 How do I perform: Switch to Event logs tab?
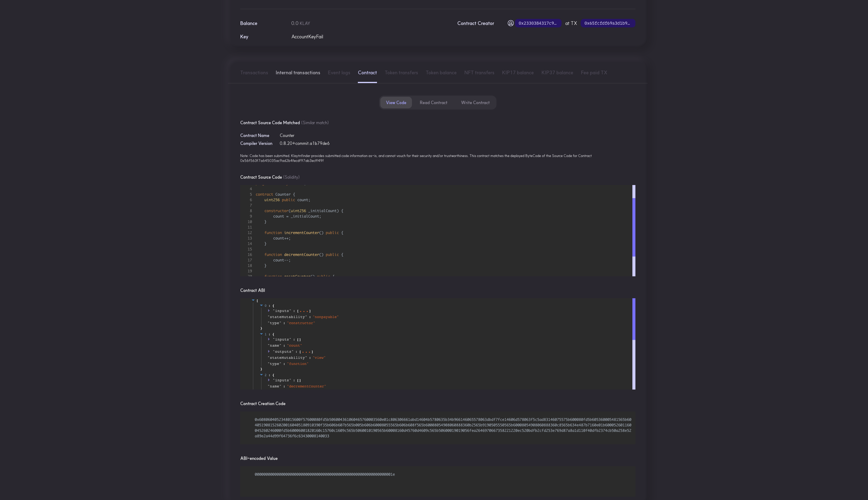point(339,72)
